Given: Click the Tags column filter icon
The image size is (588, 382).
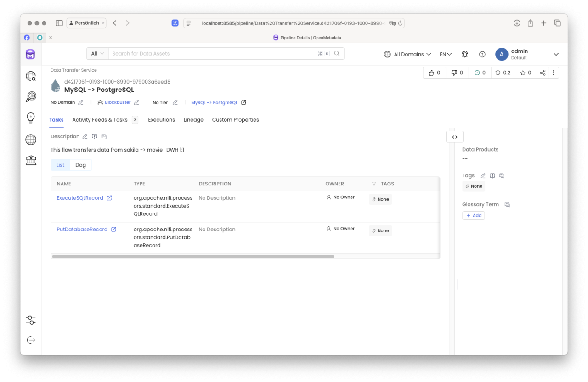Looking at the screenshot, I should click(374, 184).
